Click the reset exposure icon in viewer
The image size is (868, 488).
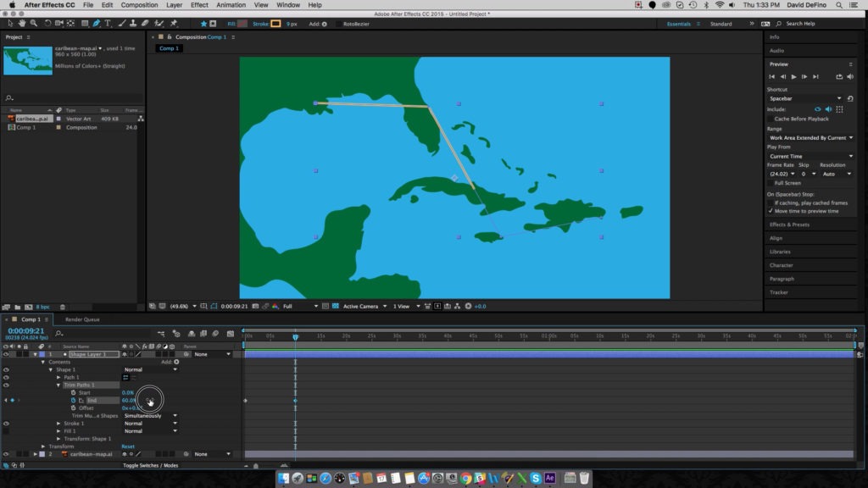(468, 306)
